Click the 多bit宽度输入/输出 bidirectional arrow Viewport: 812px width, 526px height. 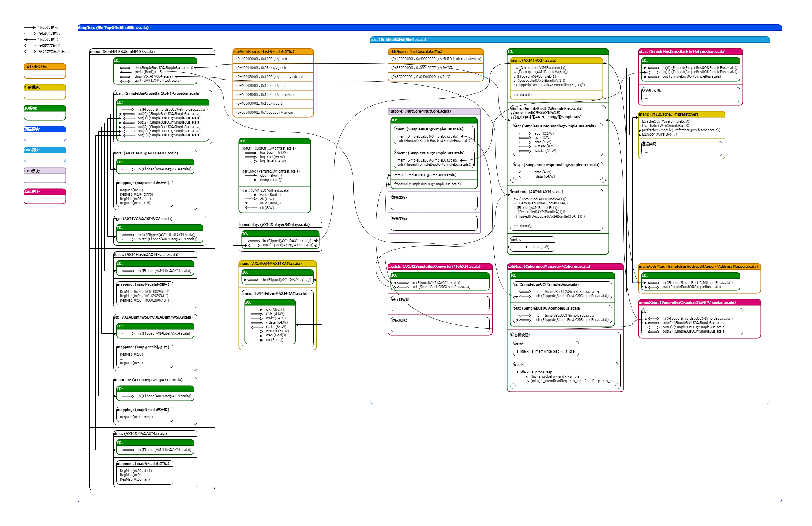(x=30, y=52)
